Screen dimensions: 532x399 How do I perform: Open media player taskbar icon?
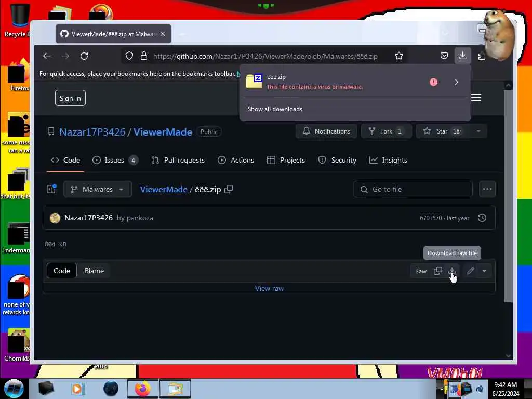click(x=77, y=389)
